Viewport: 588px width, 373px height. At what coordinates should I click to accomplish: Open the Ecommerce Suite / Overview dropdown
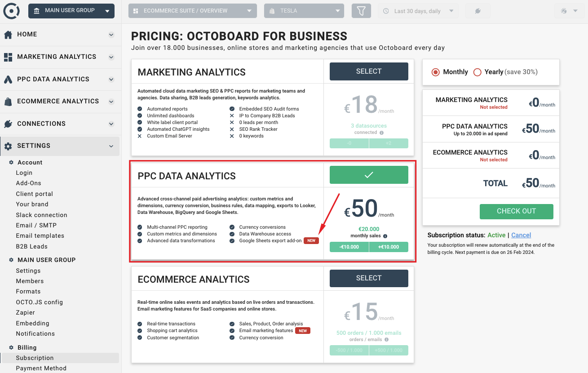pyautogui.click(x=193, y=11)
